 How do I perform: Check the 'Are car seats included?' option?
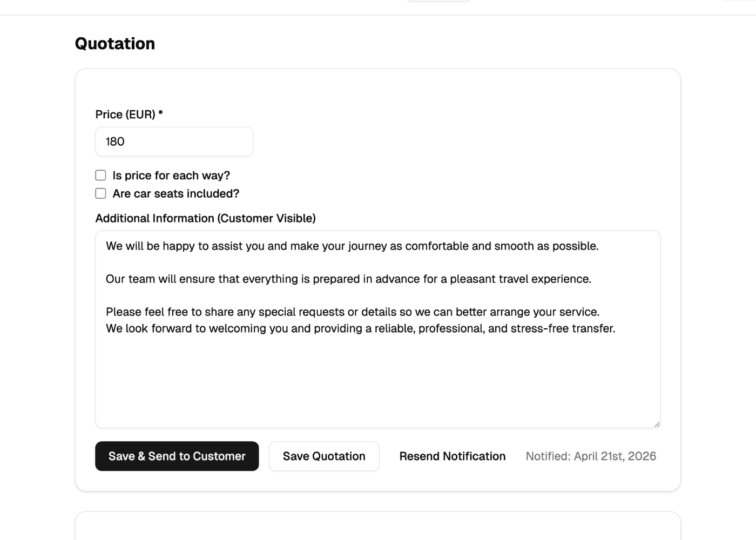coord(100,193)
